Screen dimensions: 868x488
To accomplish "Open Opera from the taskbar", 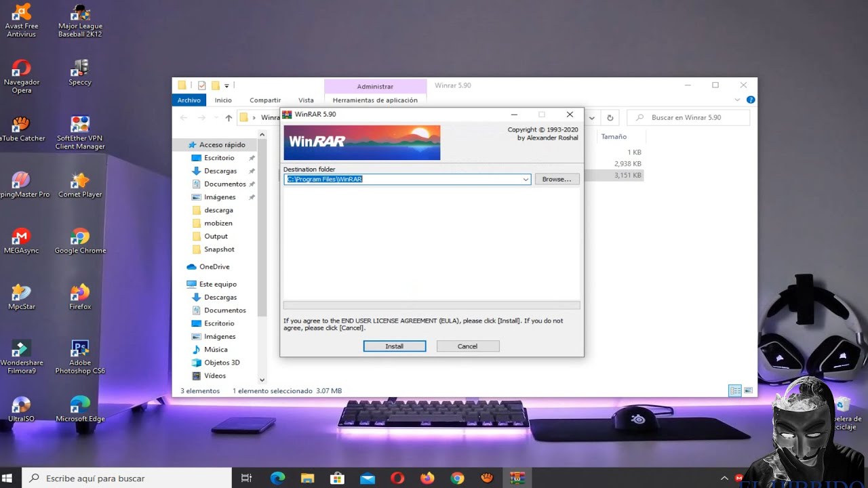I will click(x=397, y=478).
